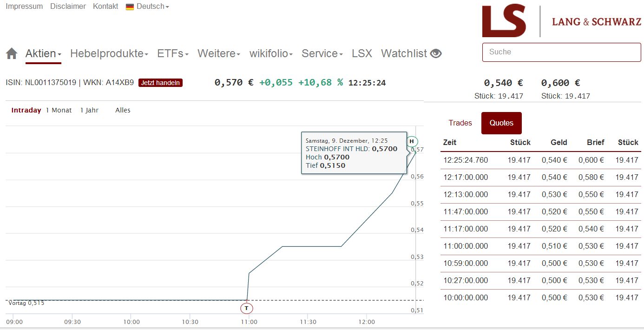Image resolution: width=644 pixels, height=330 pixels.
Task: Select the Intraday chart range
Action: pos(26,111)
